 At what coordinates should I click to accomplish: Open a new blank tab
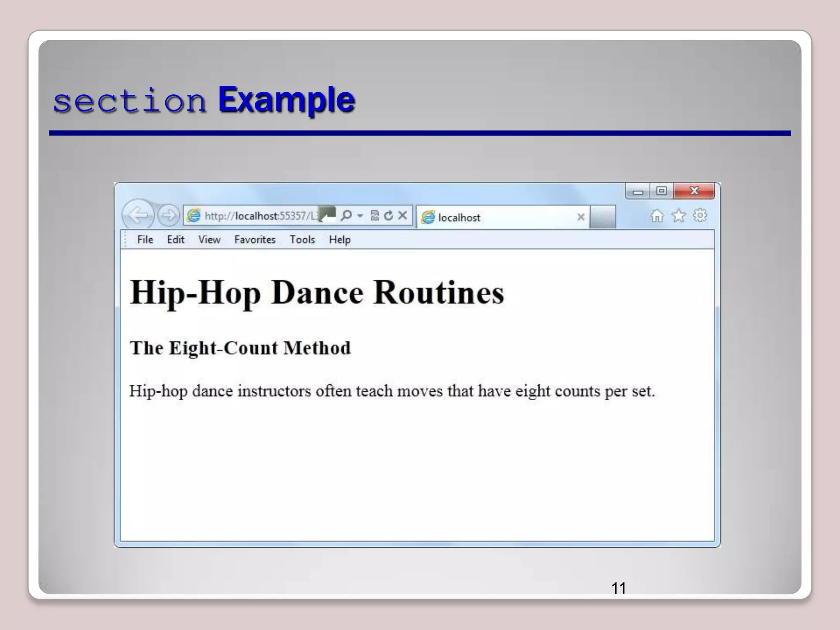[x=603, y=217]
